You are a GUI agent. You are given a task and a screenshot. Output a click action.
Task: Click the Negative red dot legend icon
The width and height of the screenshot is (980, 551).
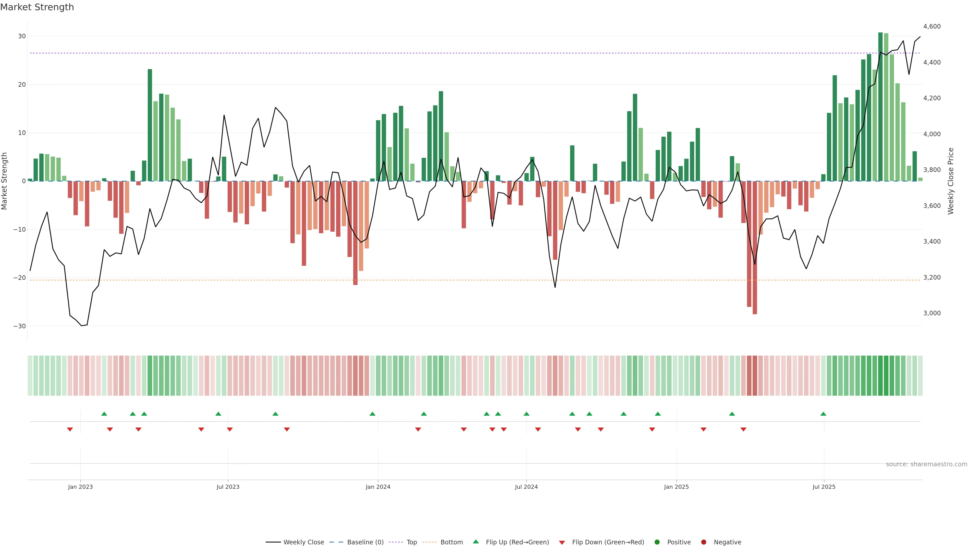pyautogui.click(x=703, y=542)
